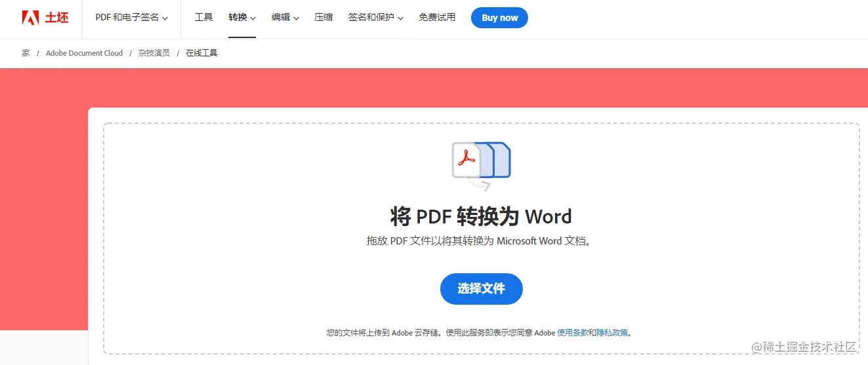Expand the 转换 menu
Screen dimensions: 868x365
(x=242, y=18)
